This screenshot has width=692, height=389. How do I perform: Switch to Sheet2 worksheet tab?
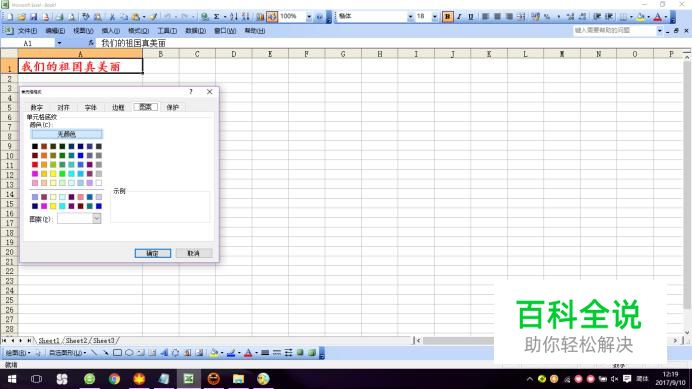pyautogui.click(x=76, y=340)
